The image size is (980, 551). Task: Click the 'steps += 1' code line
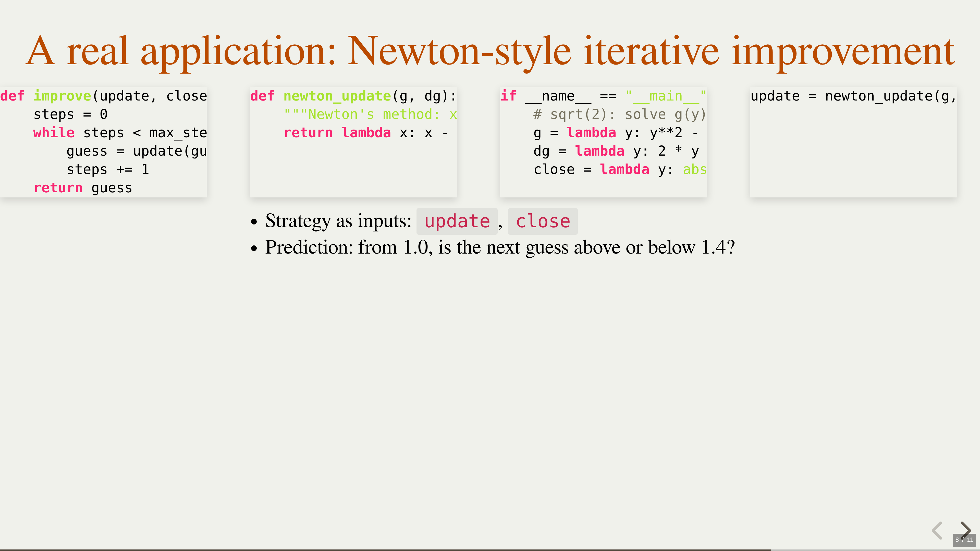(108, 170)
